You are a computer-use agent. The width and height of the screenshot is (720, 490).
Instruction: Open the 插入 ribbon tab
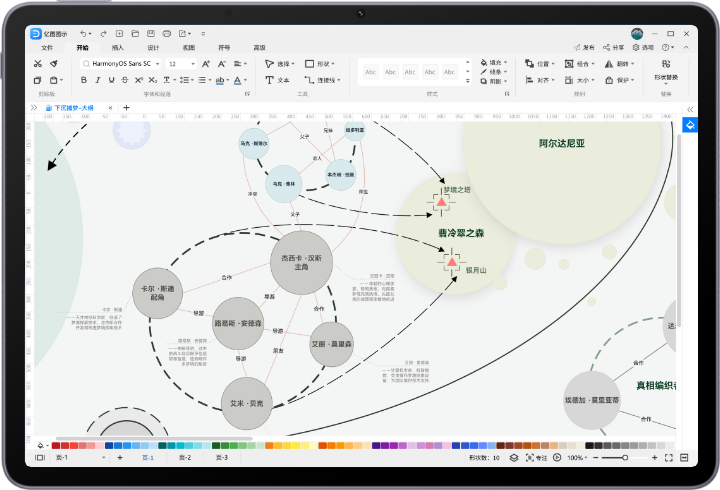[x=118, y=47]
